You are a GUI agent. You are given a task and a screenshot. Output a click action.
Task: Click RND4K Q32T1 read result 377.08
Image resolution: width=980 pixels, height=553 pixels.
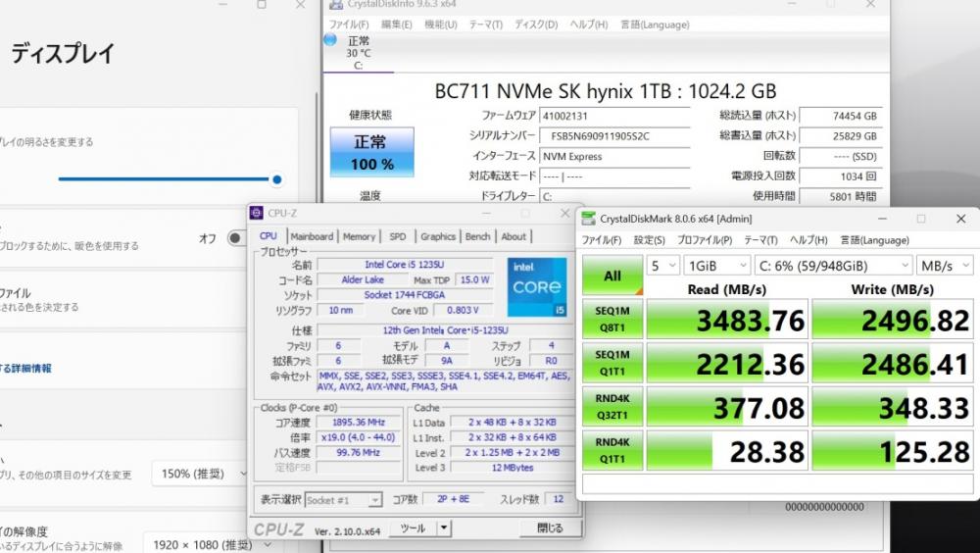coord(727,407)
